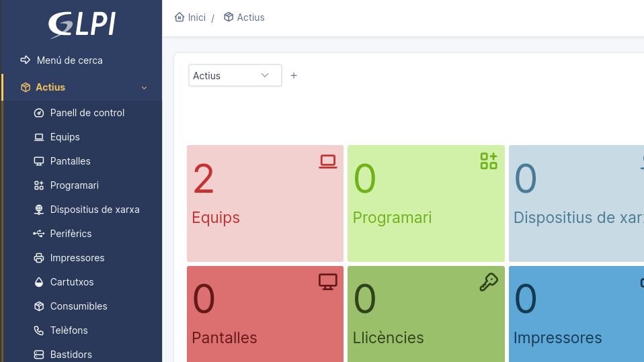Open the blue Impressores card
Viewport: 644px width, 362px height.
point(576,314)
